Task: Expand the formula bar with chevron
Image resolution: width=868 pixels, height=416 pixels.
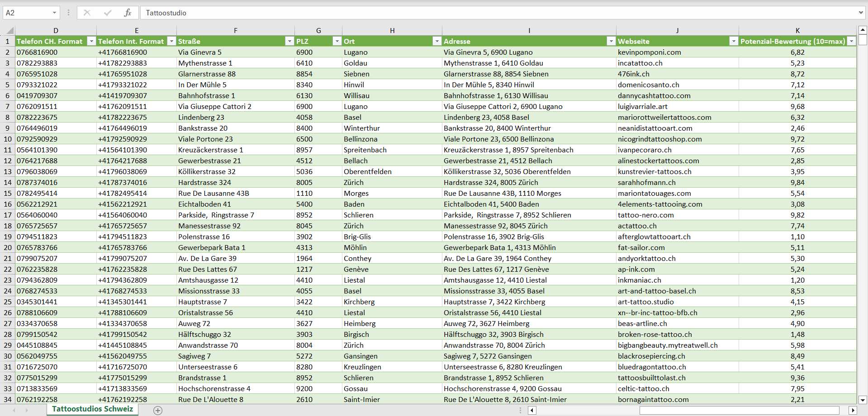Action: click(861, 13)
